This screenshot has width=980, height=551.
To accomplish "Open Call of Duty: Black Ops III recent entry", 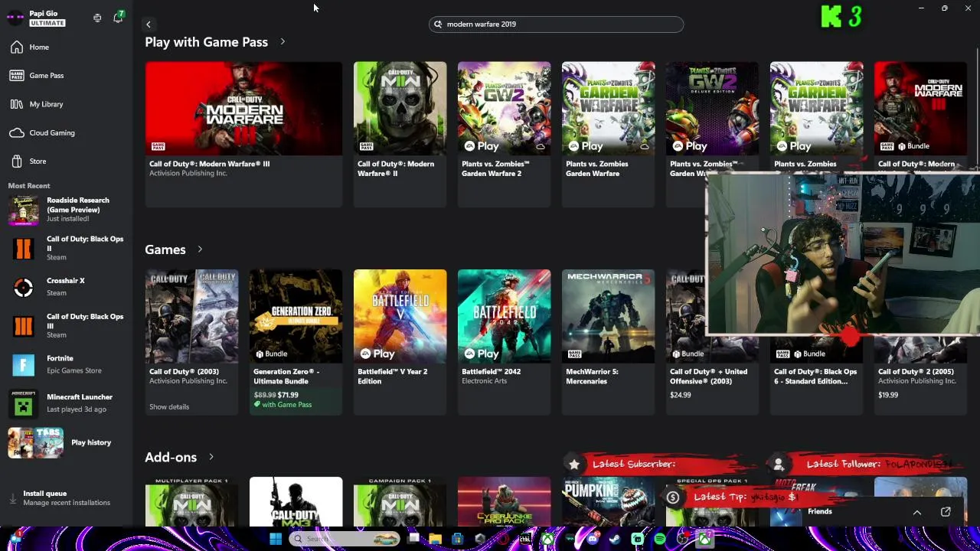I will click(x=67, y=325).
